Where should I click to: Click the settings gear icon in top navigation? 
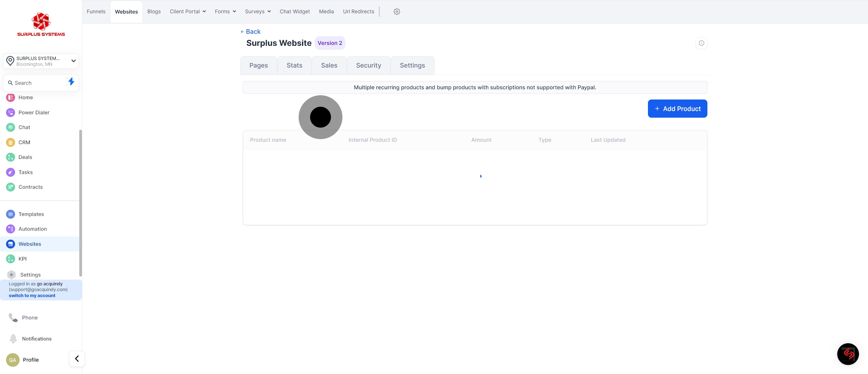[x=397, y=11]
